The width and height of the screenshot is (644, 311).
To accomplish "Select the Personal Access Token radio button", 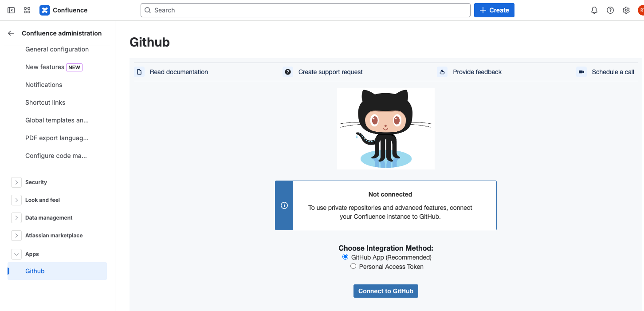I will point(353,266).
